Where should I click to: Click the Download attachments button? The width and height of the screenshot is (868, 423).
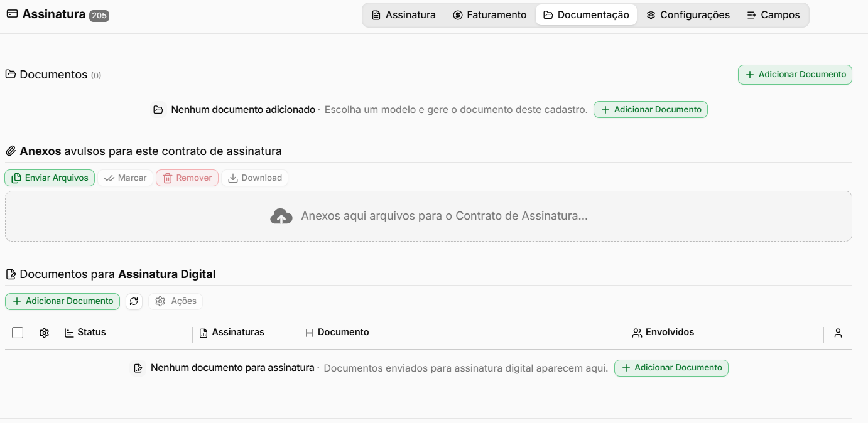click(254, 178)
